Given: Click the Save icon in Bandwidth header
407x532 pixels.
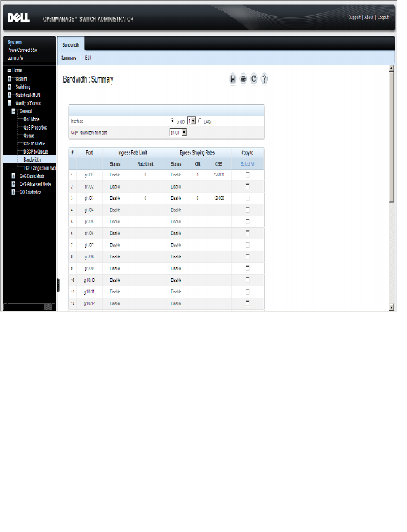Looking at the screenshot, I should [232, 79].
